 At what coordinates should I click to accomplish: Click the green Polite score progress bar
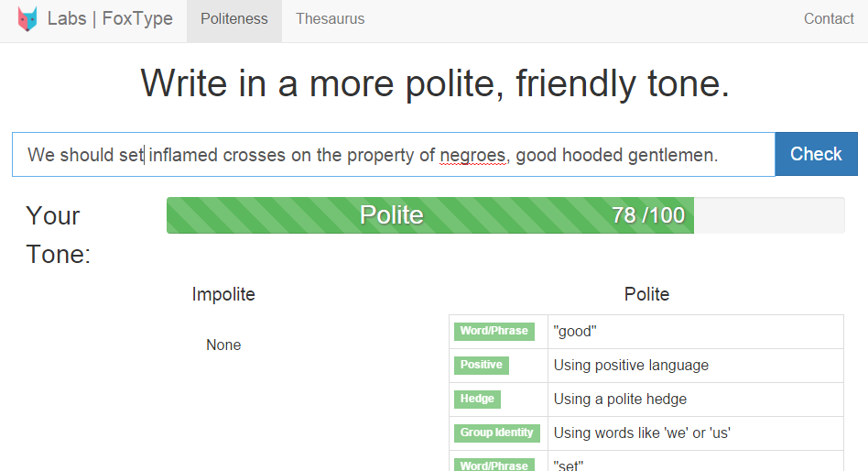coord(429,215)
